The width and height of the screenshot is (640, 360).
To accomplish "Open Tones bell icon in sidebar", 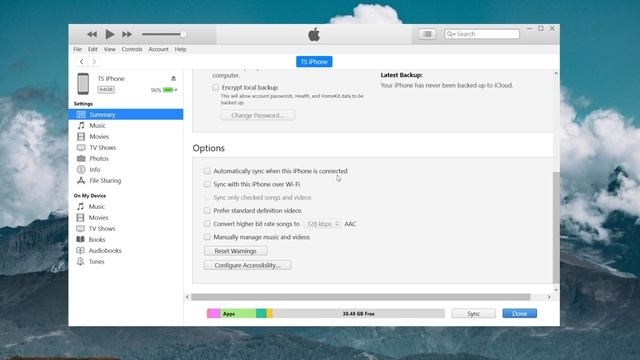I will click(x=81, y=262).
